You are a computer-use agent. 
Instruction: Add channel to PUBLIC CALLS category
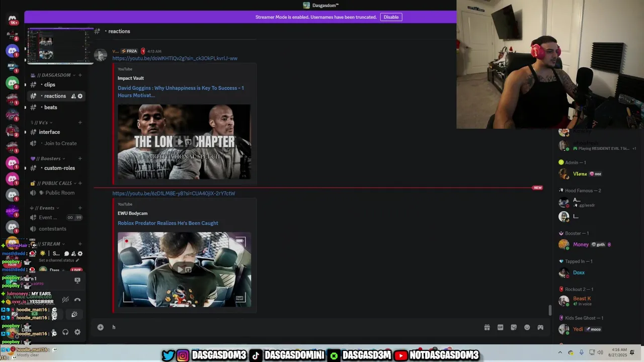[x=80, y=183]
